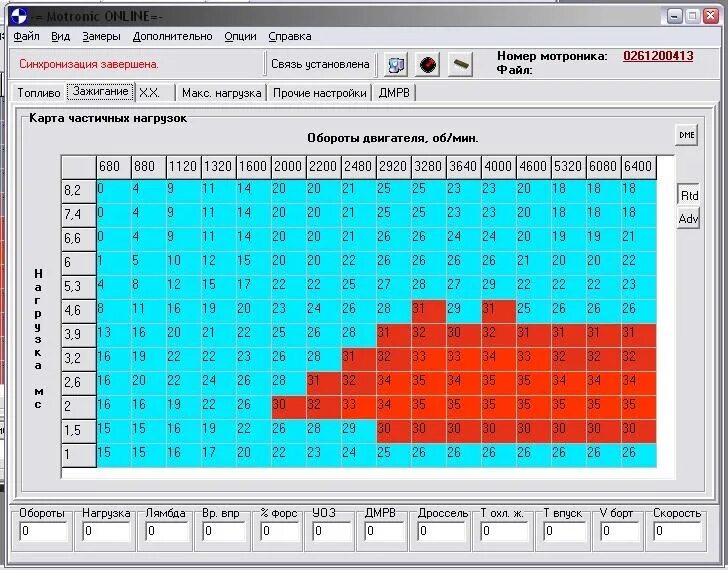Click the V борт value field
This screenshot has height=570, width=728.
tap(620, 531)
